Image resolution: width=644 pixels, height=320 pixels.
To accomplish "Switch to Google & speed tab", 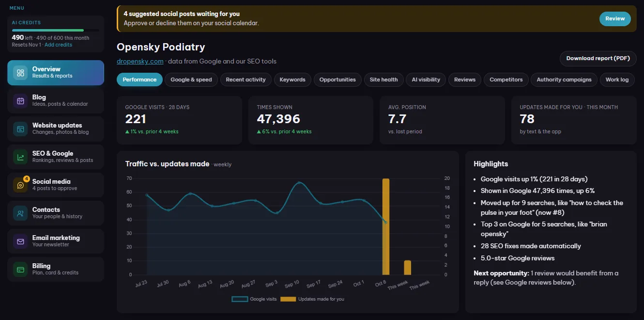I will tap(191, 80).
